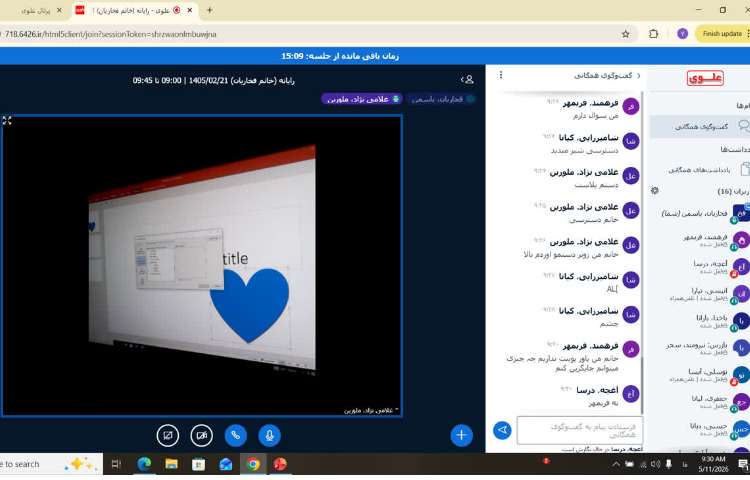Open user جعفری آیانا in user list
750x480 pixels.
[x=700, y=402]
